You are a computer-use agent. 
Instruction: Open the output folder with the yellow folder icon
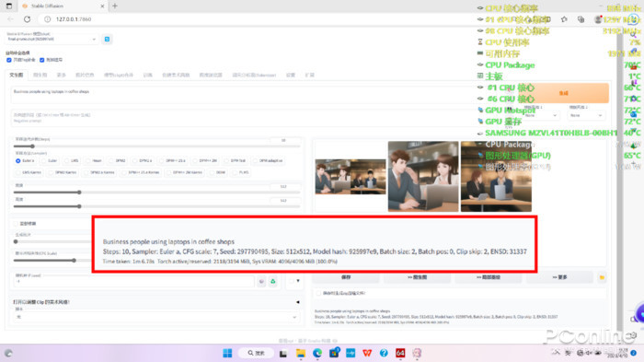(602, 277)
